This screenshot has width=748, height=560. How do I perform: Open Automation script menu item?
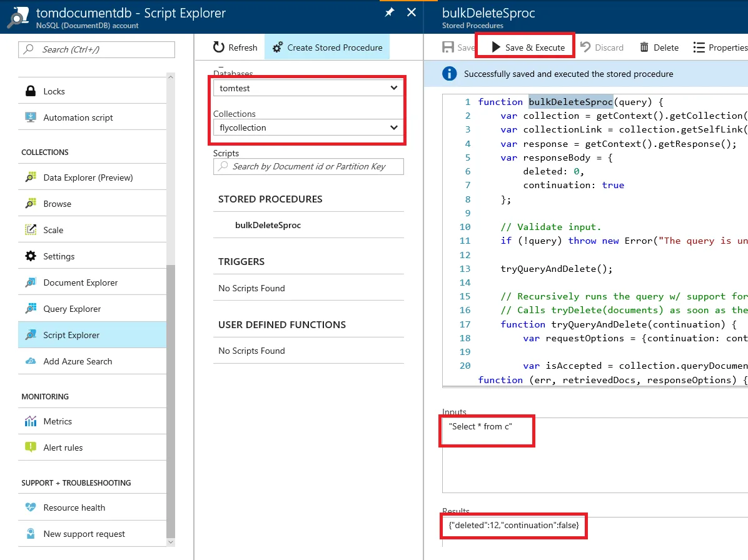tap(92, 117)
